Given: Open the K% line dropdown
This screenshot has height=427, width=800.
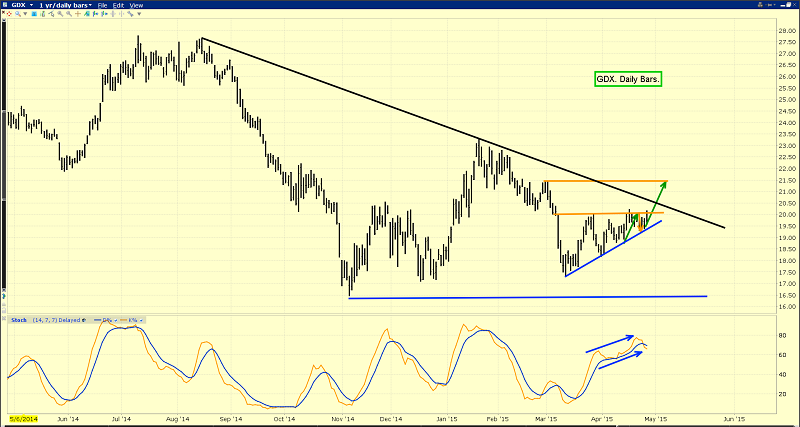Looking at the screenshot, I should [141, 320].
